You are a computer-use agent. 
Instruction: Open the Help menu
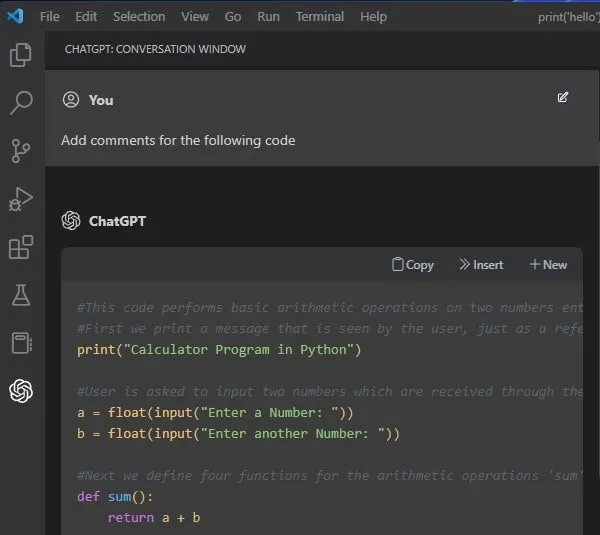(373, 16)
